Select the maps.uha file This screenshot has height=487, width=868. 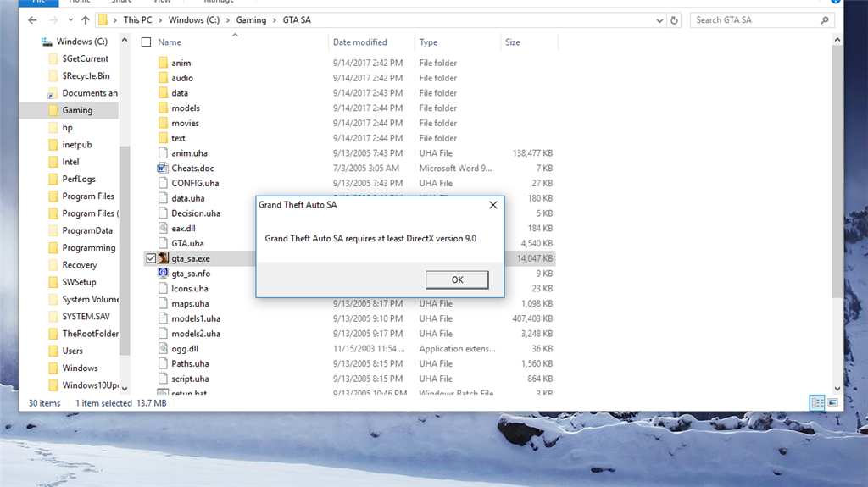pyautogui.click(x=190, y=303)
